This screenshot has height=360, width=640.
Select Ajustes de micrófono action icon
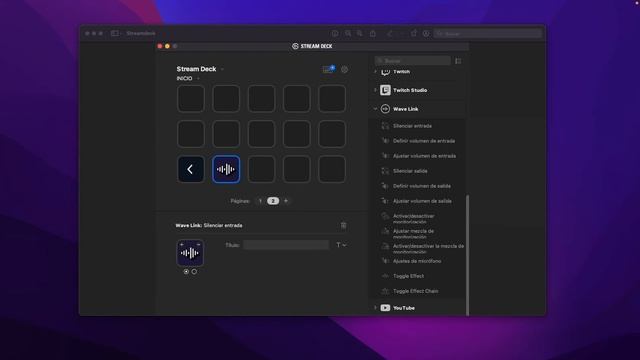(385, 261)
